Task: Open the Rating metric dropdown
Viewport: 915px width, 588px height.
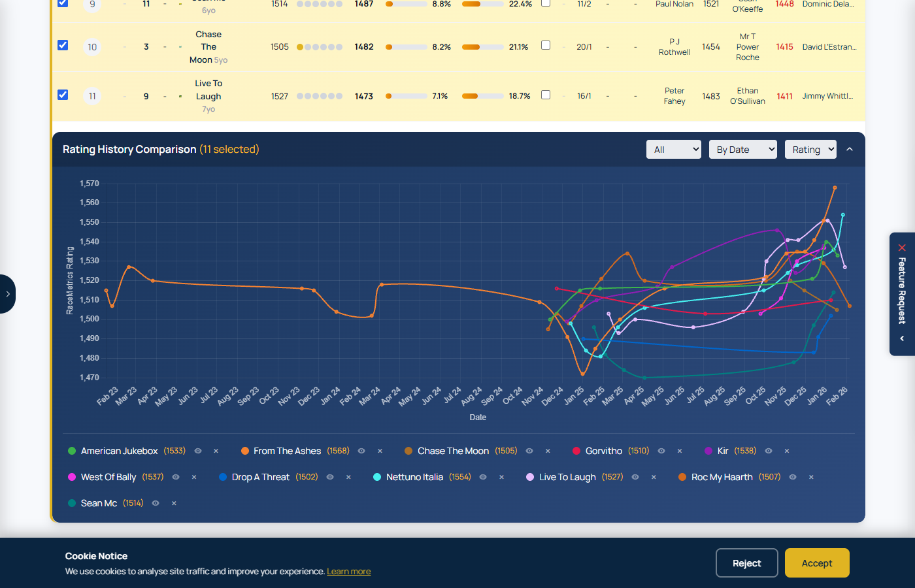Action: pyautogui.click(x=810, y=149)
